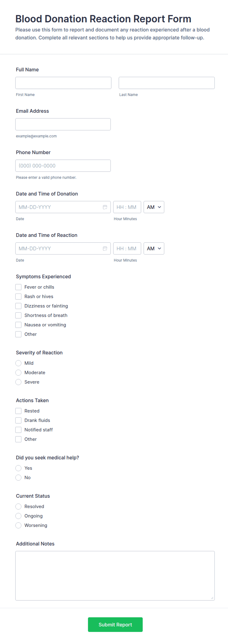Focus the First Name input field
The image size is (228, 644).
point(63,83)
